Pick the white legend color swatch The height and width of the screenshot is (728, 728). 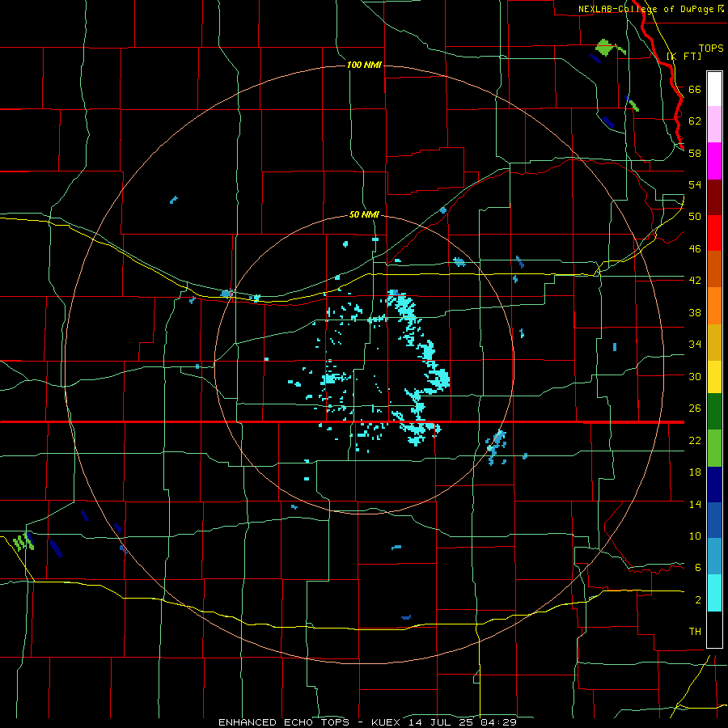point(714,89)
